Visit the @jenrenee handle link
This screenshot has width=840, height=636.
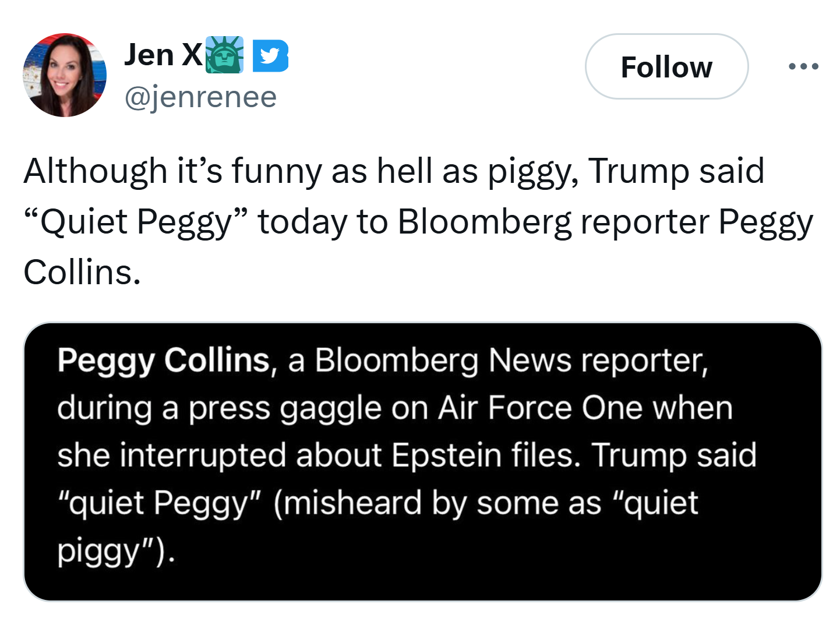(x=200, y=97)
